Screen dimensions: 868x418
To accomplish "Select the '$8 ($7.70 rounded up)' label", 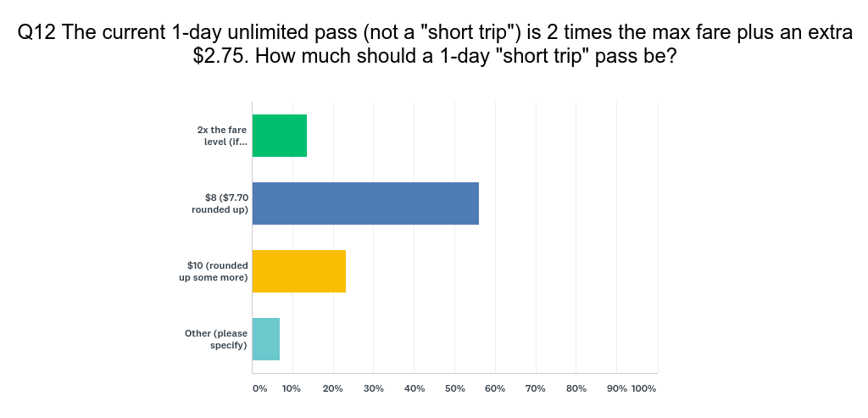I will click(x=220, y=203).
